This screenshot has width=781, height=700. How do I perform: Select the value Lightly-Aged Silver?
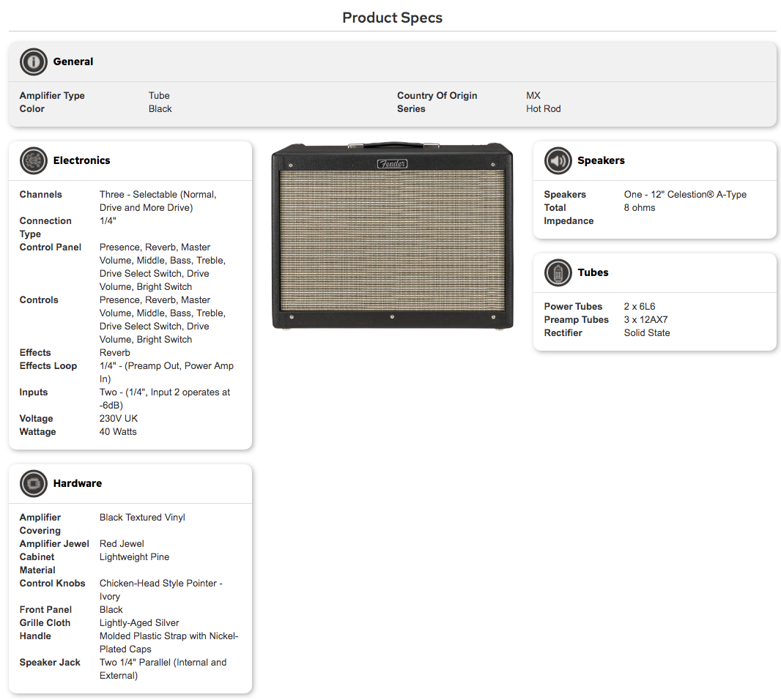[139, 623]
